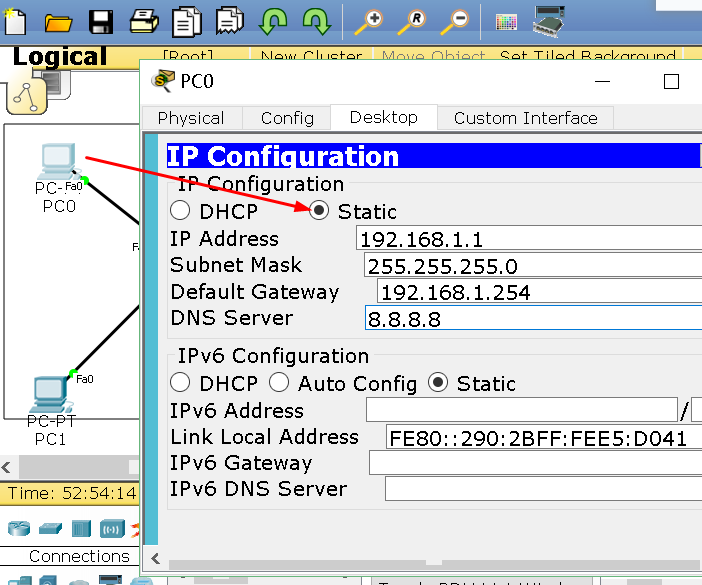Click the Undo green arrow
Image resolution: width=702 pixels, height=585 pixels.
coord(273,22)
